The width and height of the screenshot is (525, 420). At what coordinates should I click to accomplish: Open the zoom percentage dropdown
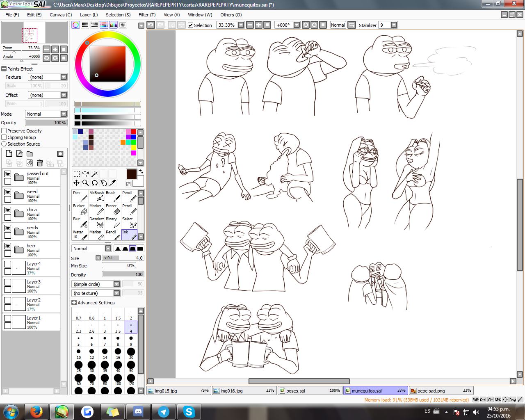coord(241,25)
